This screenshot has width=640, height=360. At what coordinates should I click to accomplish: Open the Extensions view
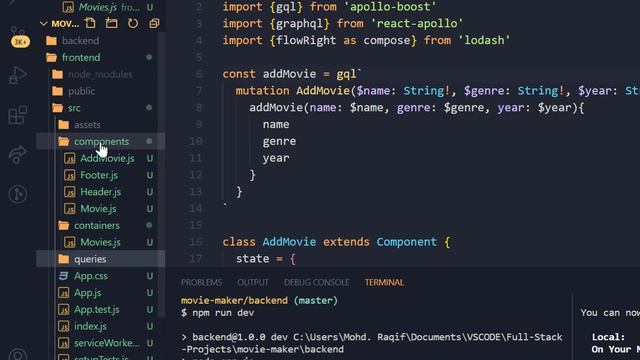[18, 115]
